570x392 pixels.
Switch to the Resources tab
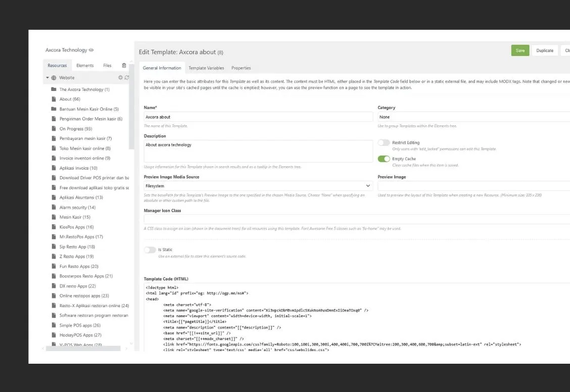(x=57, y=65)
